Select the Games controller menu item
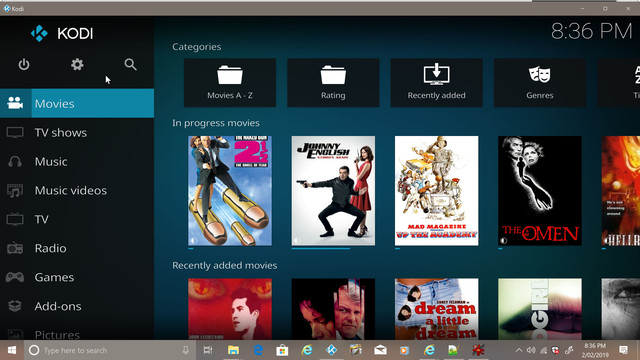 77,277
